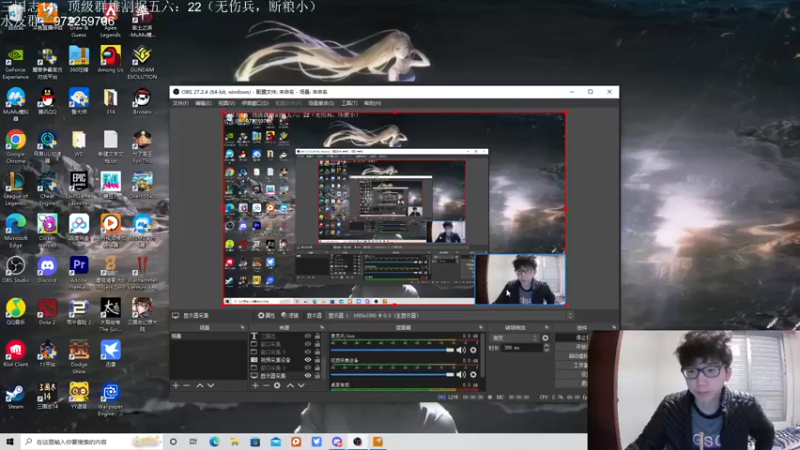Open the Among Us desktop shortcut

coord(111,59)
